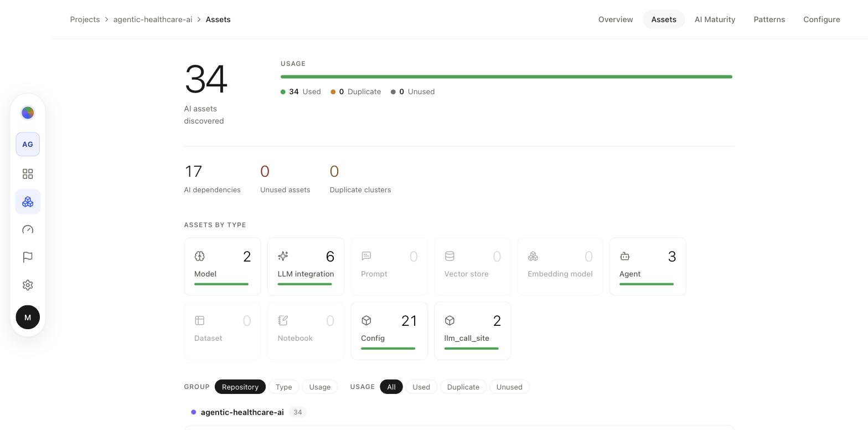Viewport: 868px width, 430px height.
Task: Click the Embedding model card
Action: (x=560, y=267)
